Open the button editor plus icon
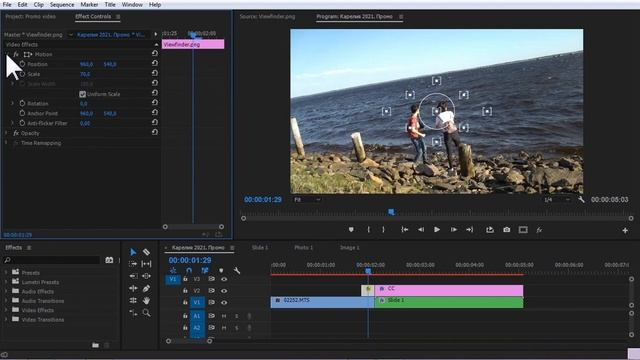 (625, 231)
